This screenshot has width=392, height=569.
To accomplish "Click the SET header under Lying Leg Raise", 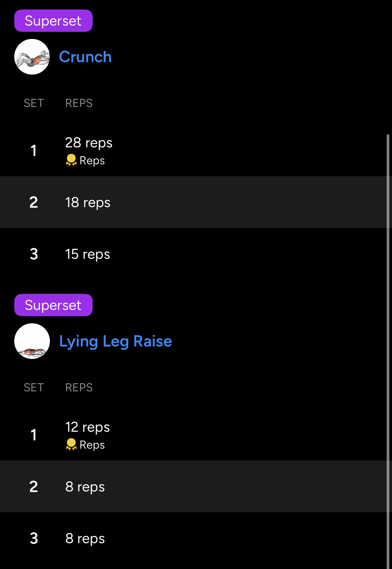I will tap(34, 387).
